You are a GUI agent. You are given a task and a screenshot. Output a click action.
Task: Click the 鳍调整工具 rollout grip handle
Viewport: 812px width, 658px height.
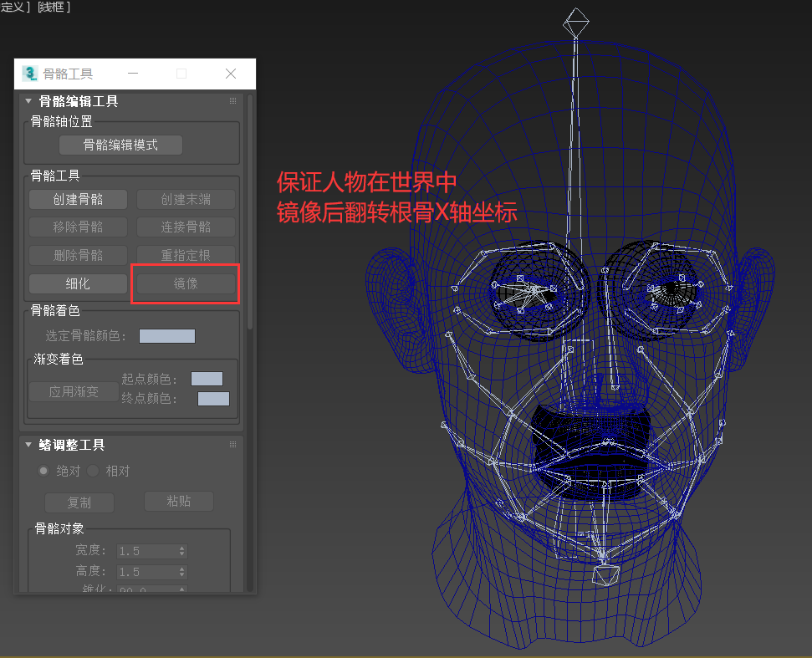[x=232, y=444]
